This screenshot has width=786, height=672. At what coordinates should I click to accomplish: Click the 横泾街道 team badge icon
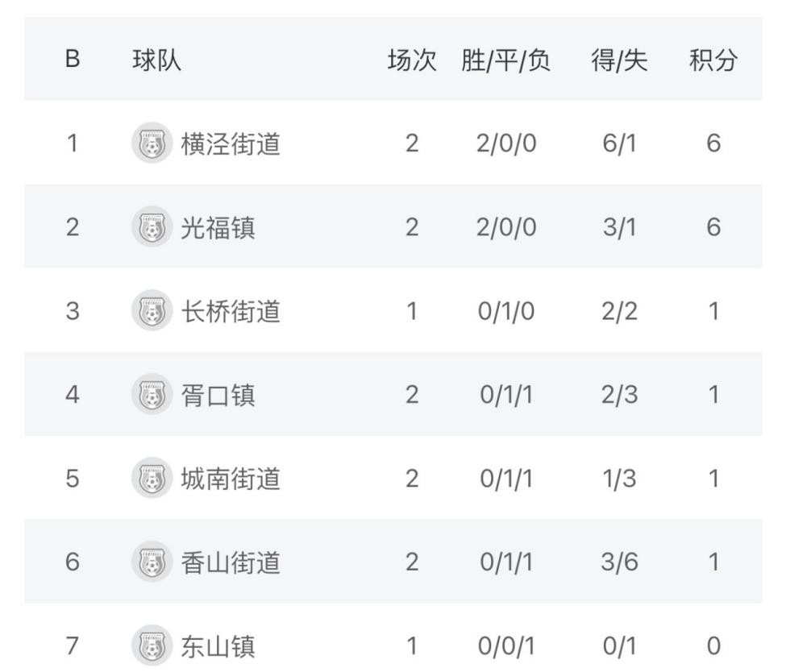(x=152, y=144)
